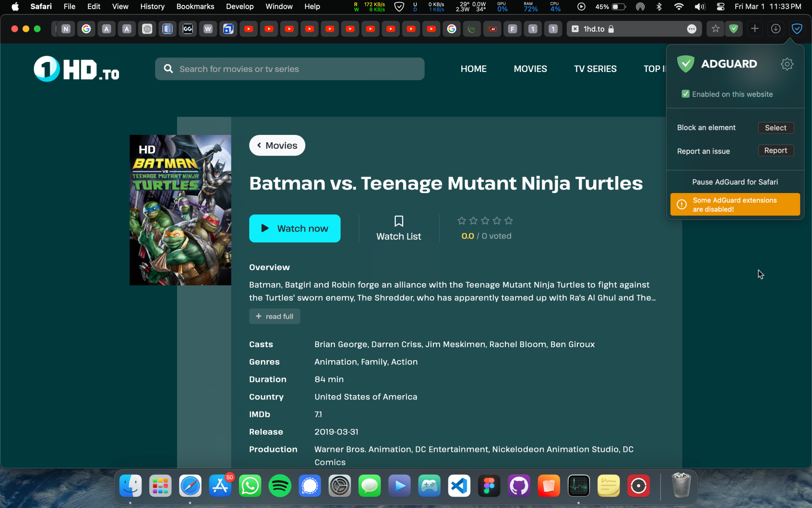Click the AdGuard extension toolbar icon
812x508 pixels.
coord(797,29)
